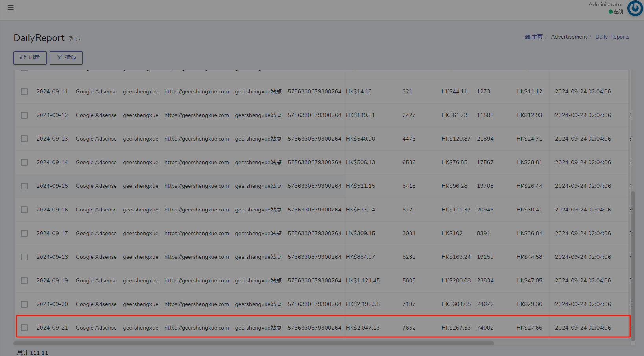Click timestamp in 2024-09-19 row
The height and width of the screenshot is (356, 644).
pos(583,280)
